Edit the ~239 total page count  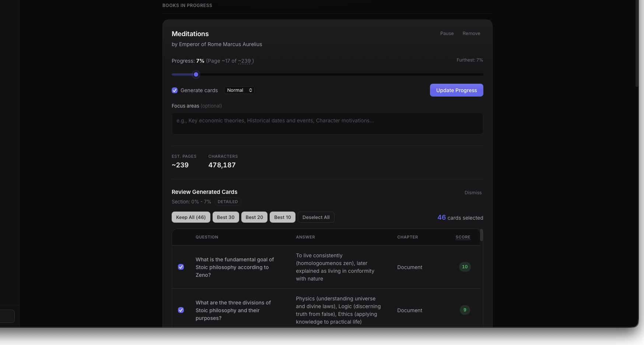coord(245,61)
